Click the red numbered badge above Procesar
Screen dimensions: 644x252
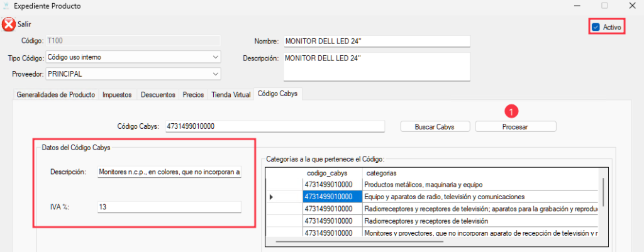[x=512, y=111]
